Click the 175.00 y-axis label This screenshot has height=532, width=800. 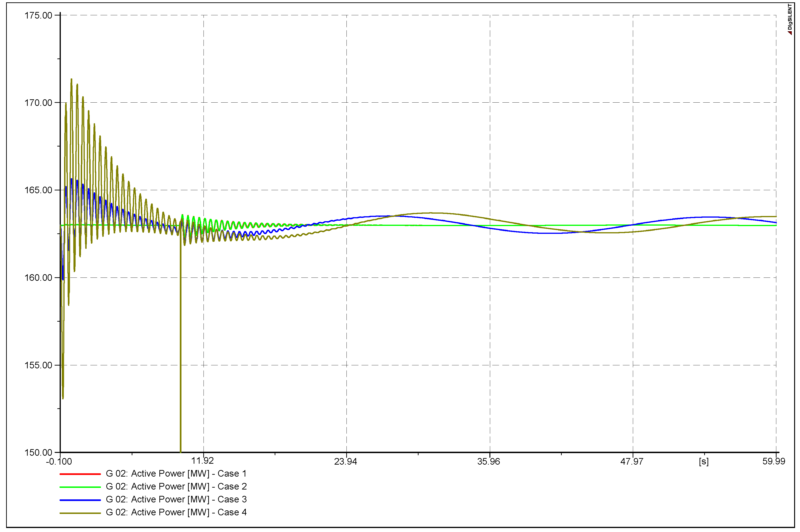(38, 15)
